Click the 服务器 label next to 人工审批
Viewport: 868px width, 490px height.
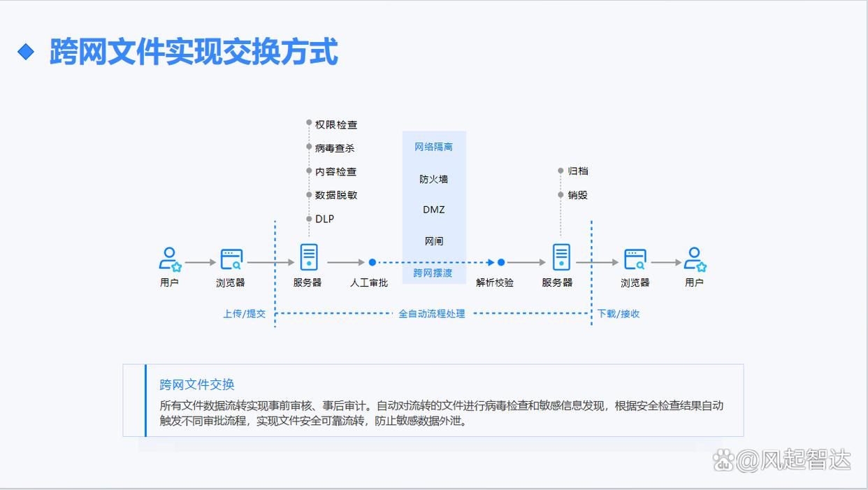(308, 282)
